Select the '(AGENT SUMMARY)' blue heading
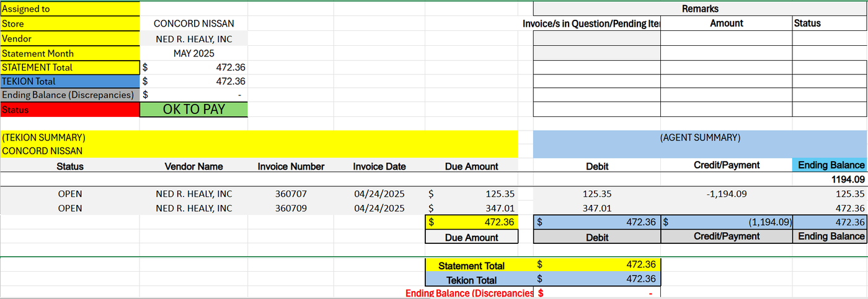868x299 pixels. 700,137
